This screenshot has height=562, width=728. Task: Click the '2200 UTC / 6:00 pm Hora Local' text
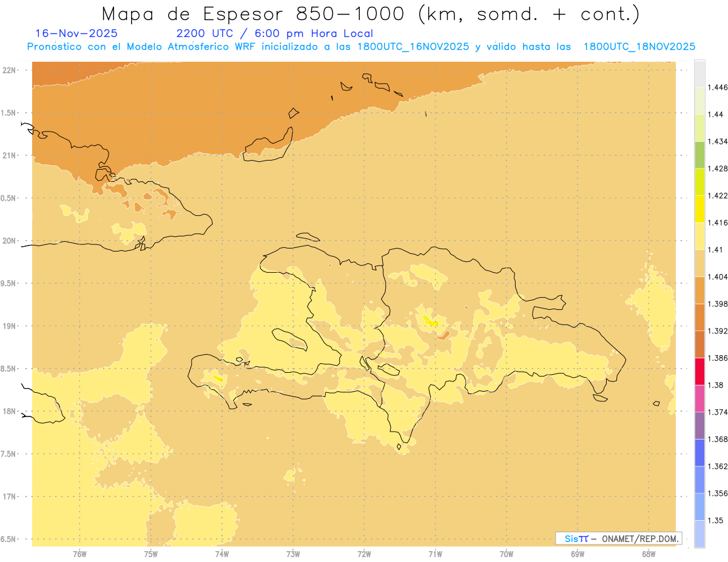[x=275, y=33]
